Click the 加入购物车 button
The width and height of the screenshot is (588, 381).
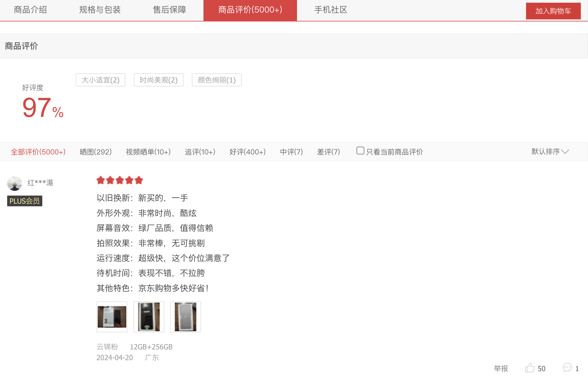pos(553,11)
